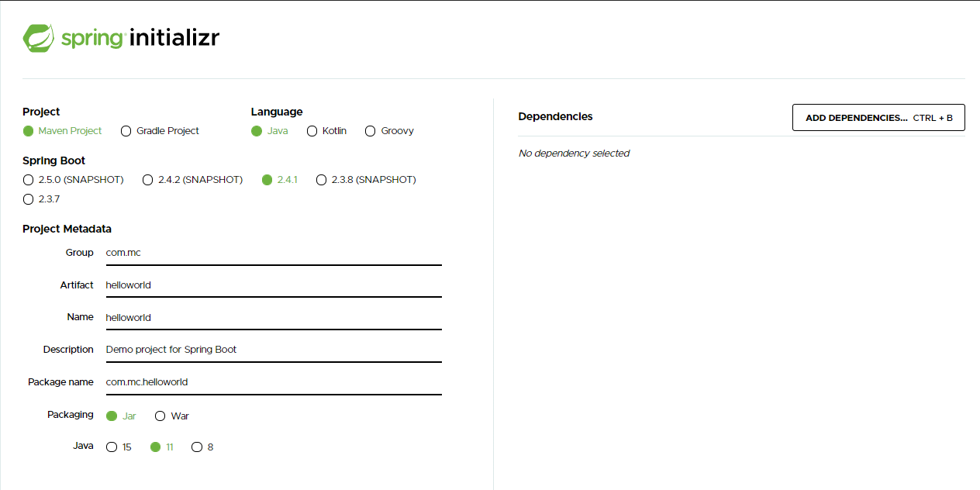The height and width of the screenshot is (490, 980).
Task: Select Spring Boot 2.4.2 (SNAPSHOT)
Action: (x=192, y=180)
